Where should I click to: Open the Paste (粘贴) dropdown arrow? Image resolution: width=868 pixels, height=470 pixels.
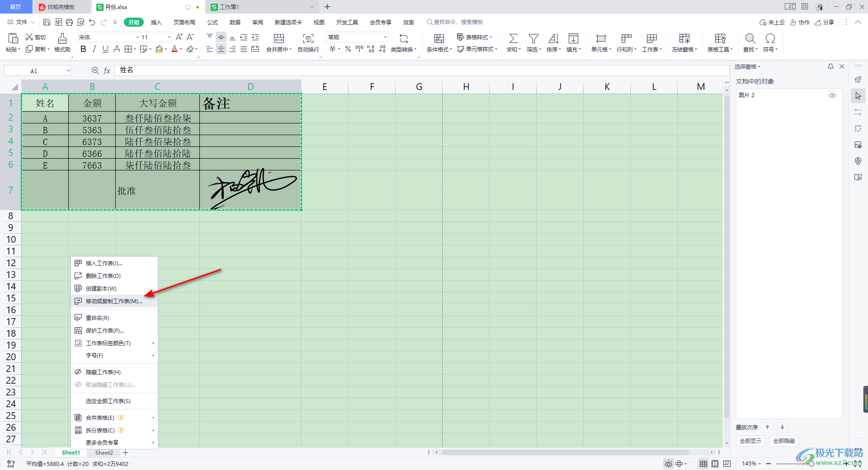19,49
